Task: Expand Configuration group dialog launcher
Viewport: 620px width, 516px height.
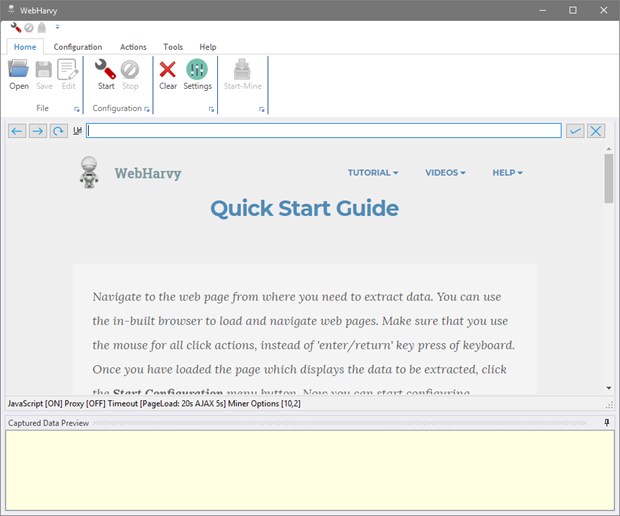Action: pyautogui.click(x=147, y=109)
